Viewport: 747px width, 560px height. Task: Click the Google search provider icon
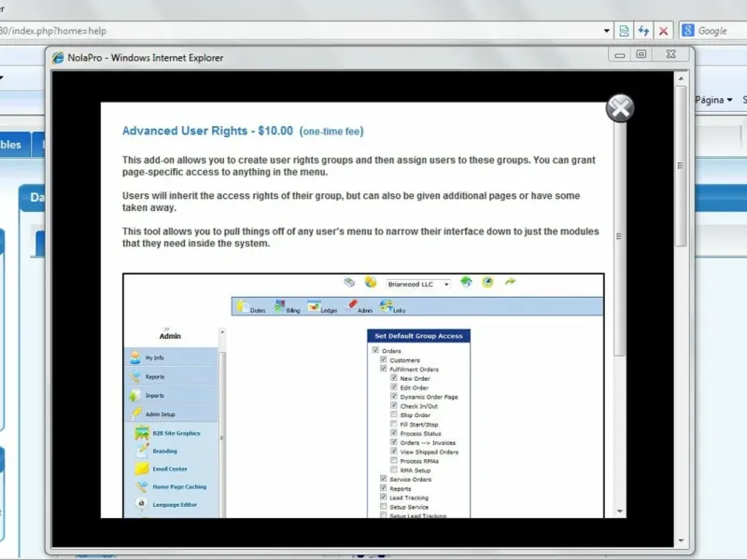click(x=687, y=31)
